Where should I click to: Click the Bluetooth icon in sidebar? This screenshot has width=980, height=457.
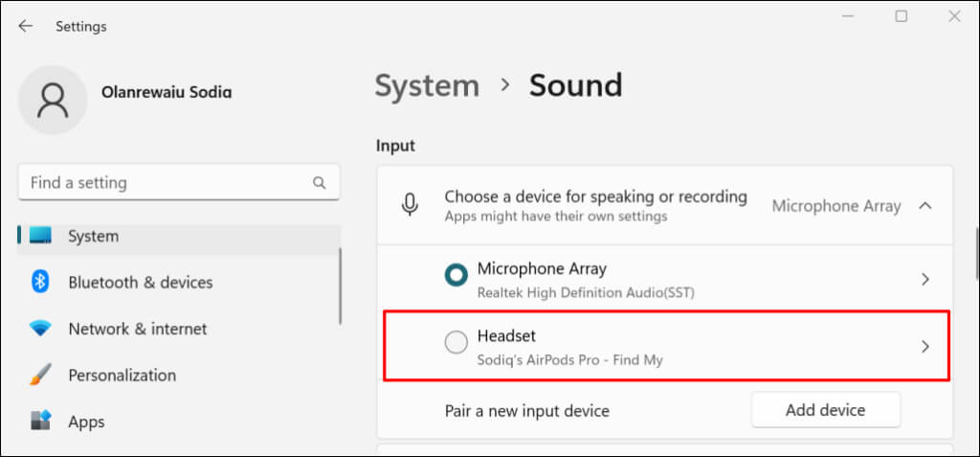click(x=40, y=282)
